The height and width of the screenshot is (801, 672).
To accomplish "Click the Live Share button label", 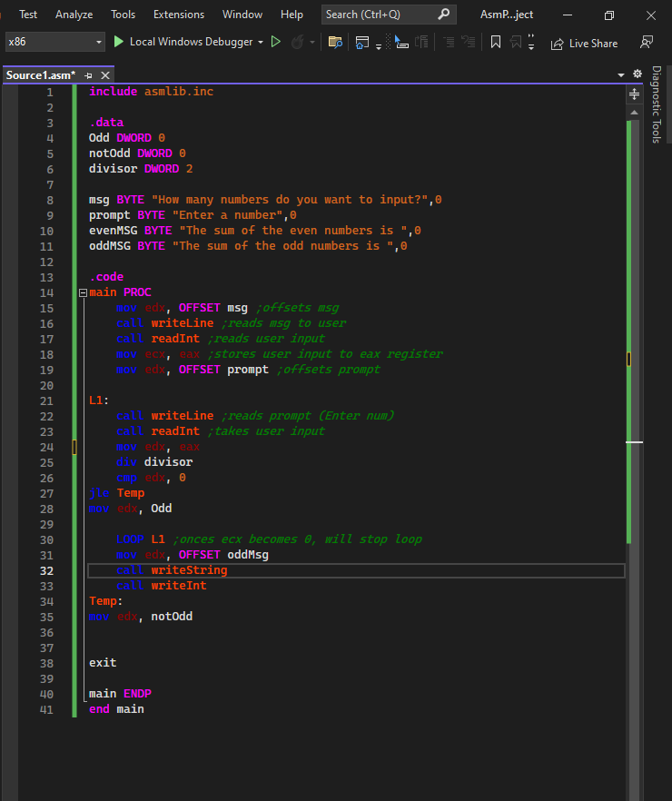I will pyautogui.click(x=593, y=43).
